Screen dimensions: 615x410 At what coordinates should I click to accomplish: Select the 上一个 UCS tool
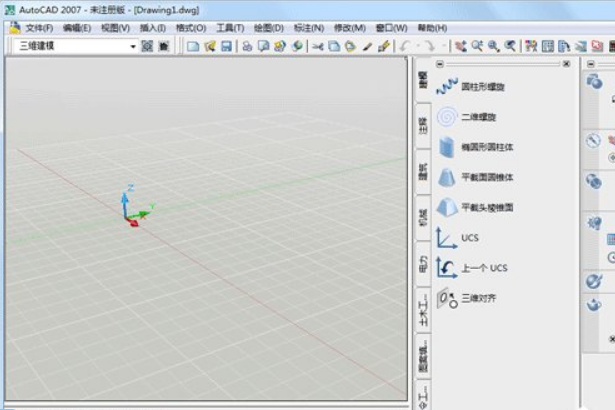[x=472, y=268]
